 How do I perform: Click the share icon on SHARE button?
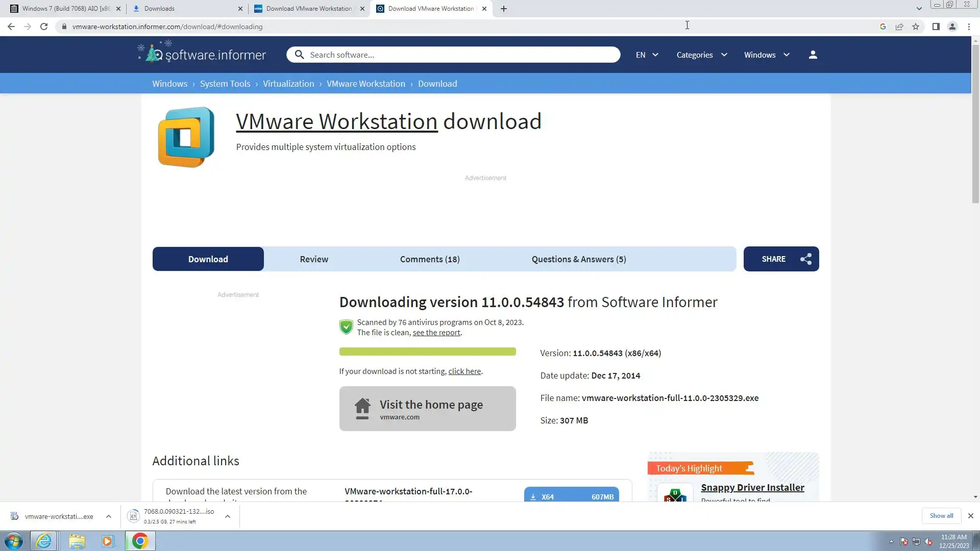[x=806, y=259]
